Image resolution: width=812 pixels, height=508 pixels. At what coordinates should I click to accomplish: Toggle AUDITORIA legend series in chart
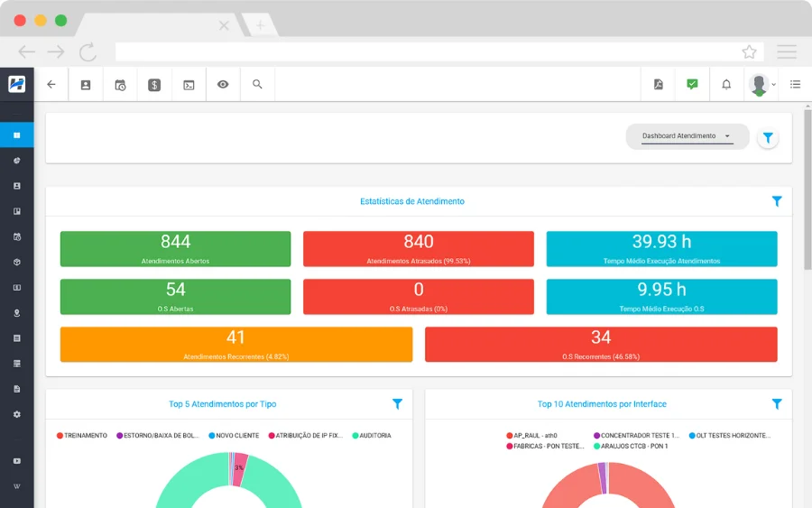tap(372, 436)
